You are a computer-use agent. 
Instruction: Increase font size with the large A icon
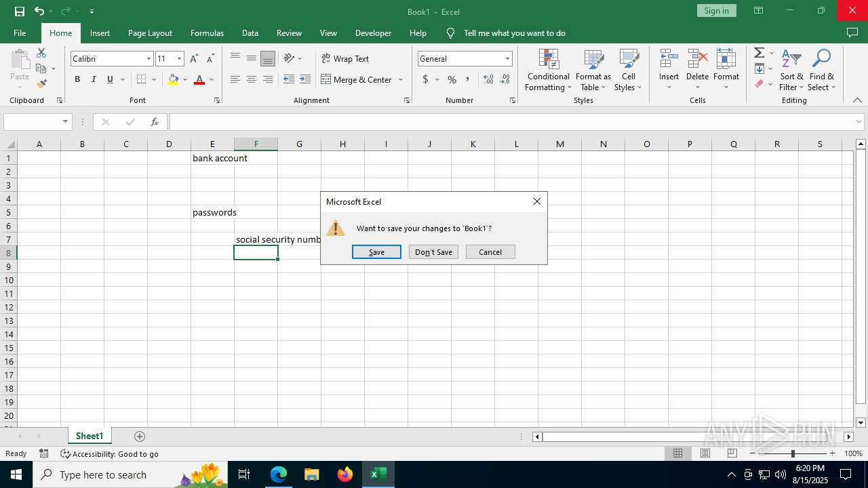pos(195,59)
